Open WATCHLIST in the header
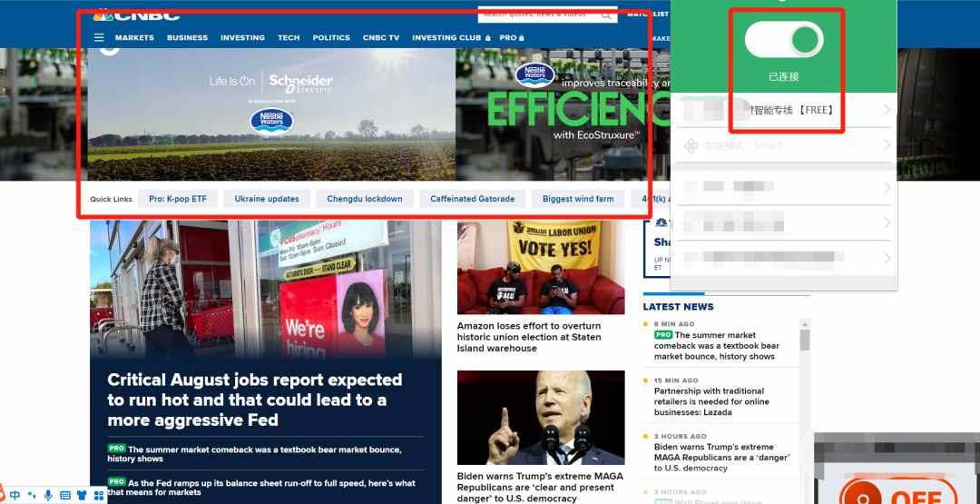The width and height of the screenshot is (980, 504). 648,14
